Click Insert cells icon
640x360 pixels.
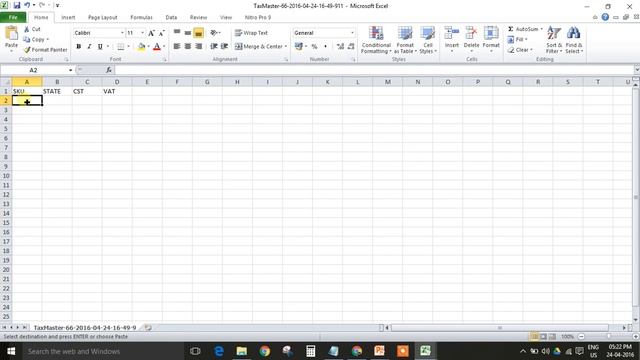coord(451,33)
